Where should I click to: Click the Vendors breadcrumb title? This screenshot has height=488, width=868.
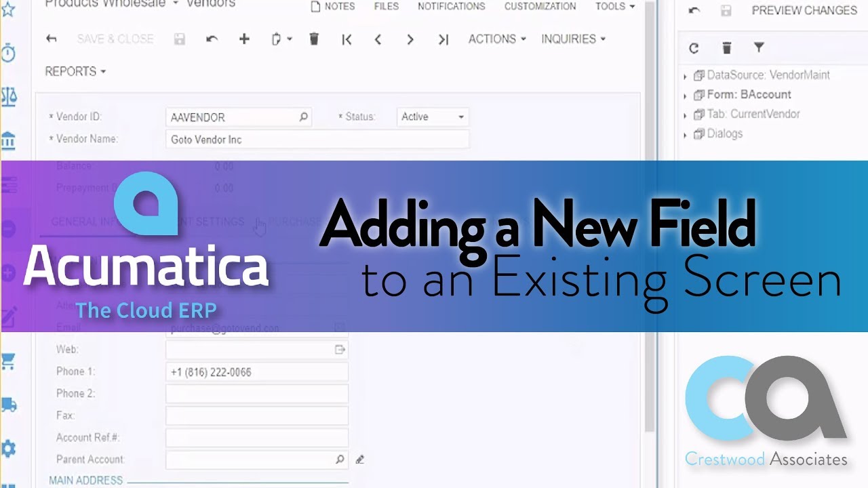(210, 4)
